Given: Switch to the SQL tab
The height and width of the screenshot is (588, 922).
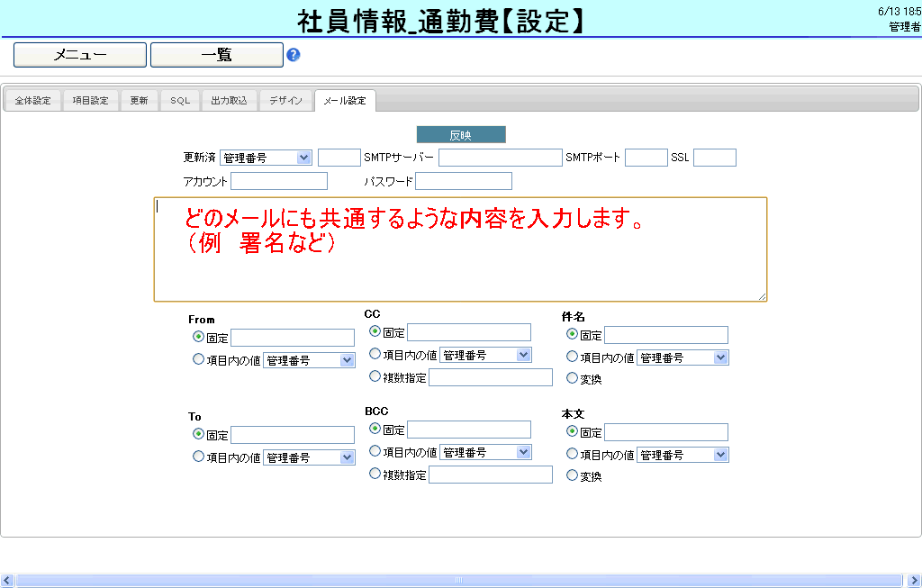Looking at the screenshot, I should (180, 101).
